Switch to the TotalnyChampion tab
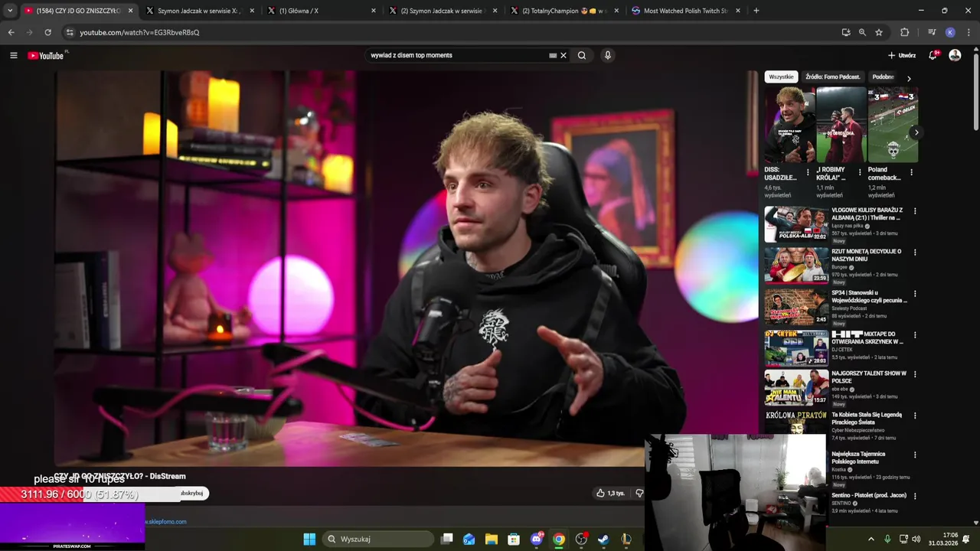 (564, 11)
